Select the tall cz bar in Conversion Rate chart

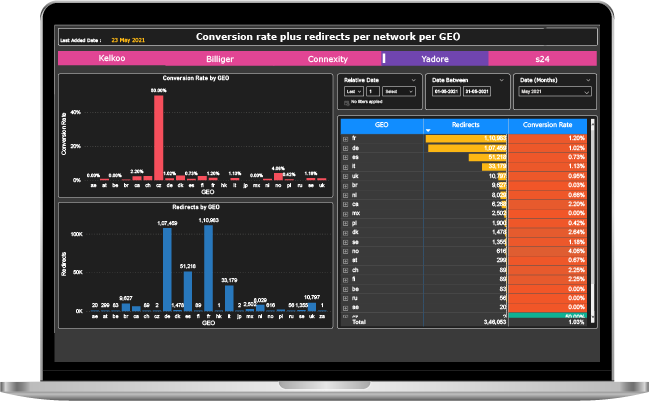point(159,138)
